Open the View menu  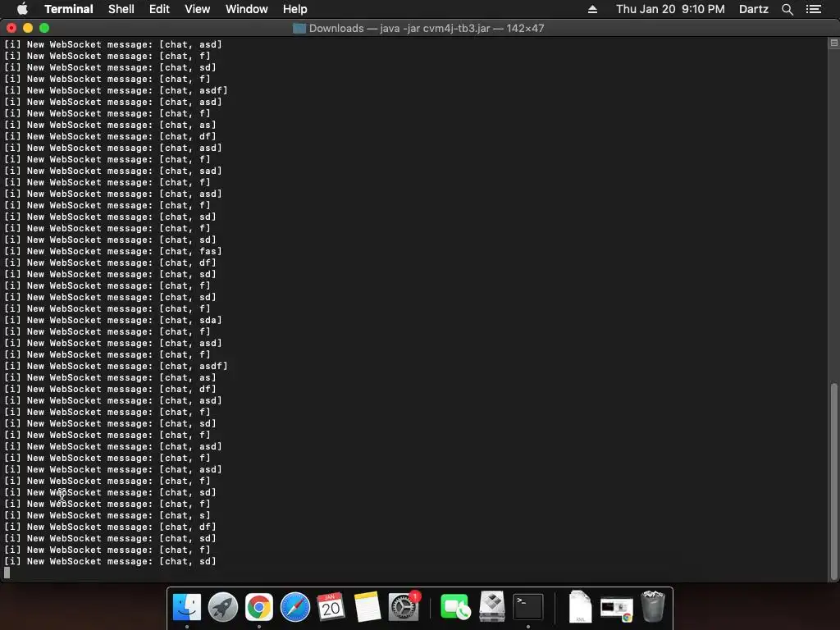197,9
